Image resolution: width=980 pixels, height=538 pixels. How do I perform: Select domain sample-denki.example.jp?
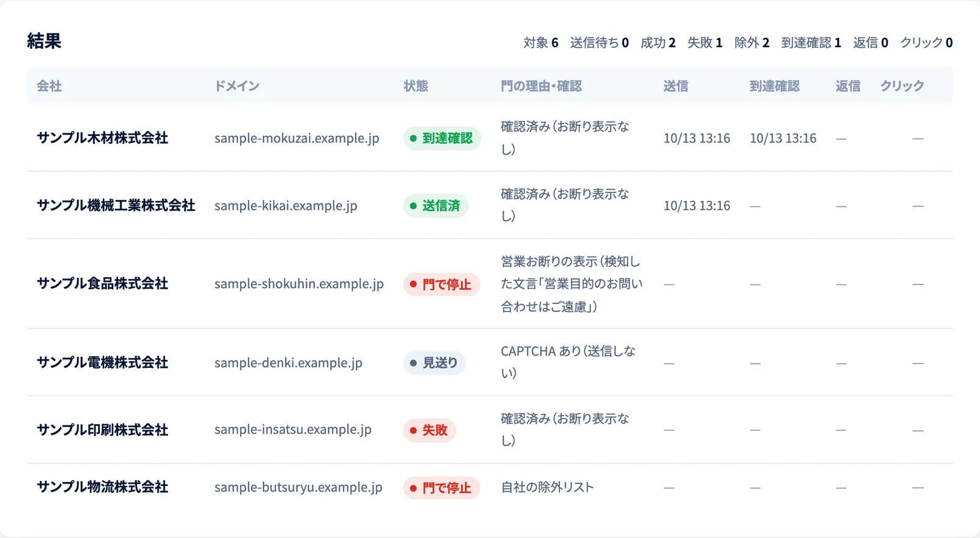coord(288,363)
